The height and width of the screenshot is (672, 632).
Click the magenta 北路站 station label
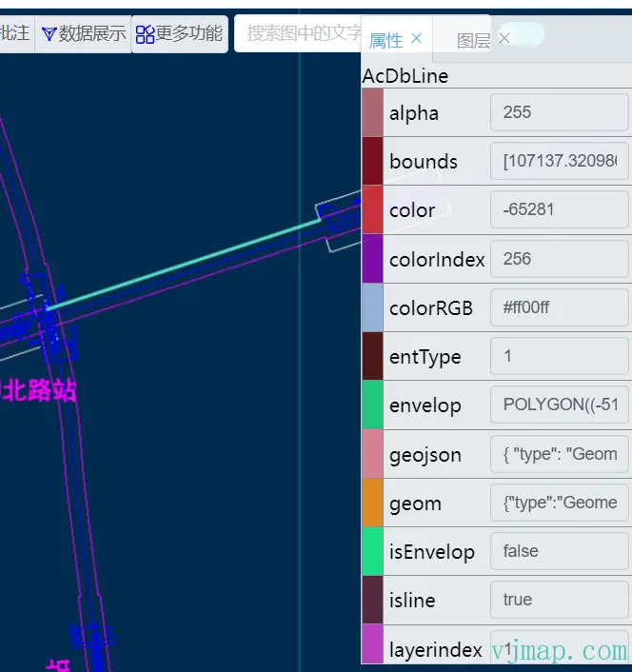pos(39,390)
